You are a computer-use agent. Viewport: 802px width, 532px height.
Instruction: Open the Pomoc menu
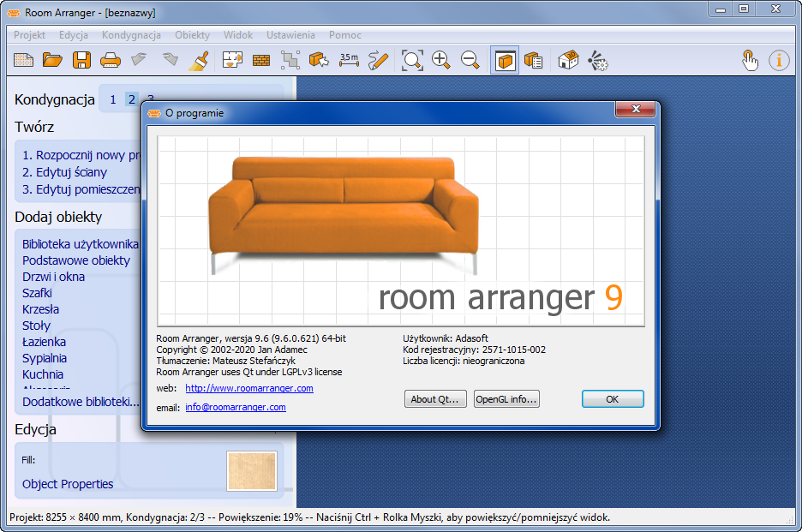344,35
